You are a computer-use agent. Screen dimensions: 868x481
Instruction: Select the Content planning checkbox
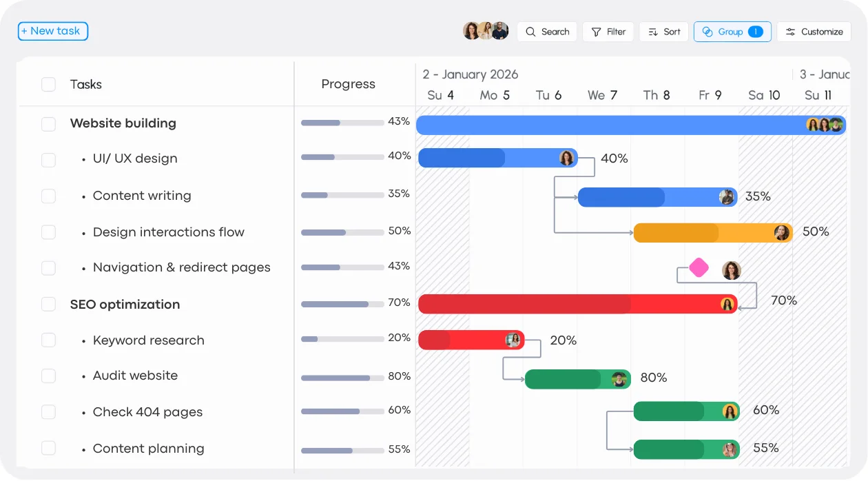(48, 448)
